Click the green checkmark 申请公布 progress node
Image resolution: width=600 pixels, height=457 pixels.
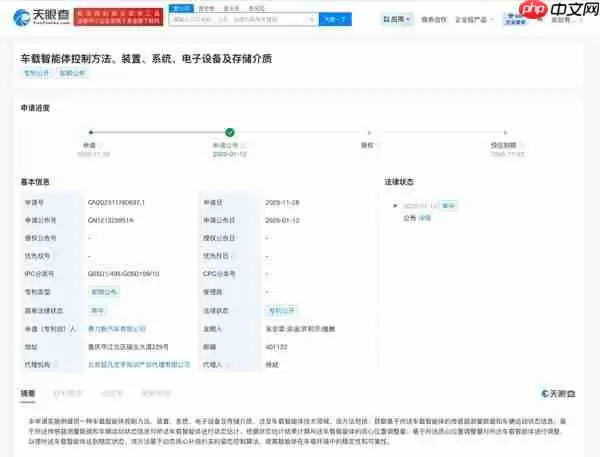[230, 132]
